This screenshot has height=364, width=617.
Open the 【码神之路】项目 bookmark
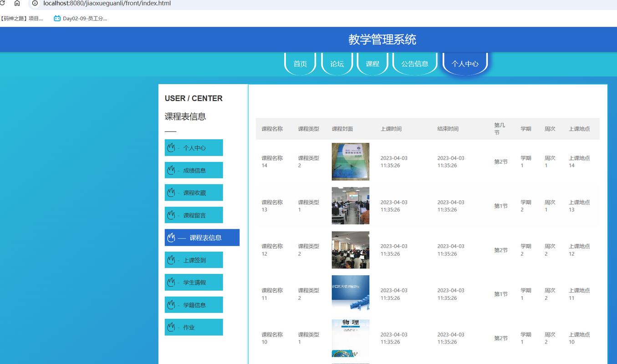tap(22, 19)
